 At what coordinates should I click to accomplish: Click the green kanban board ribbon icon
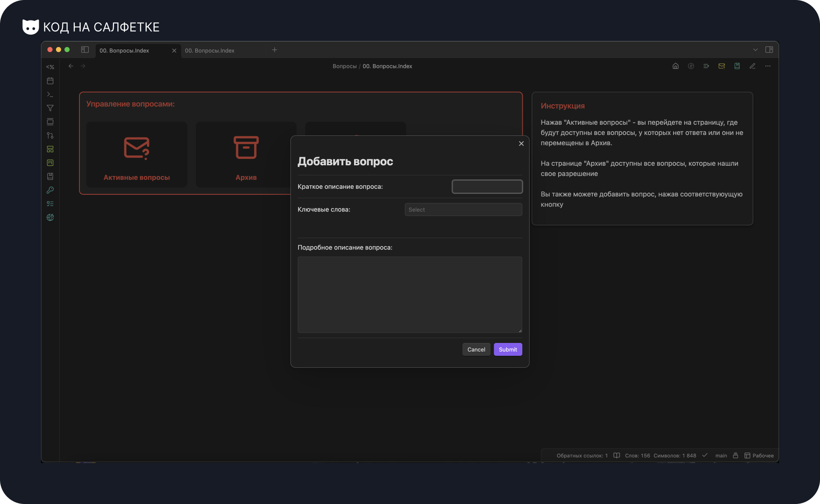(50, 163)
